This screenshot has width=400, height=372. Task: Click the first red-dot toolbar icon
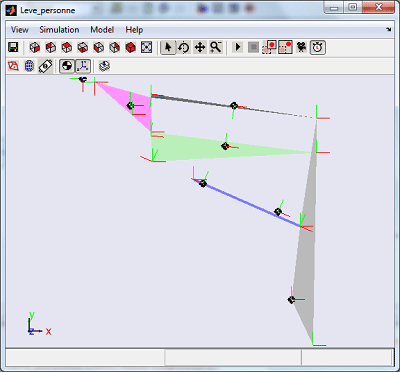click(269, 47)
